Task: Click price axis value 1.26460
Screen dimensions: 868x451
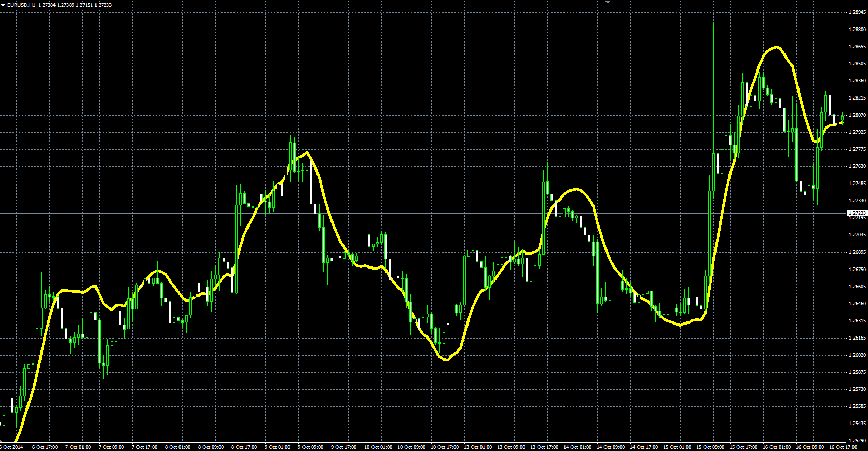Action: pyautogui.click(x=857, y=304)
